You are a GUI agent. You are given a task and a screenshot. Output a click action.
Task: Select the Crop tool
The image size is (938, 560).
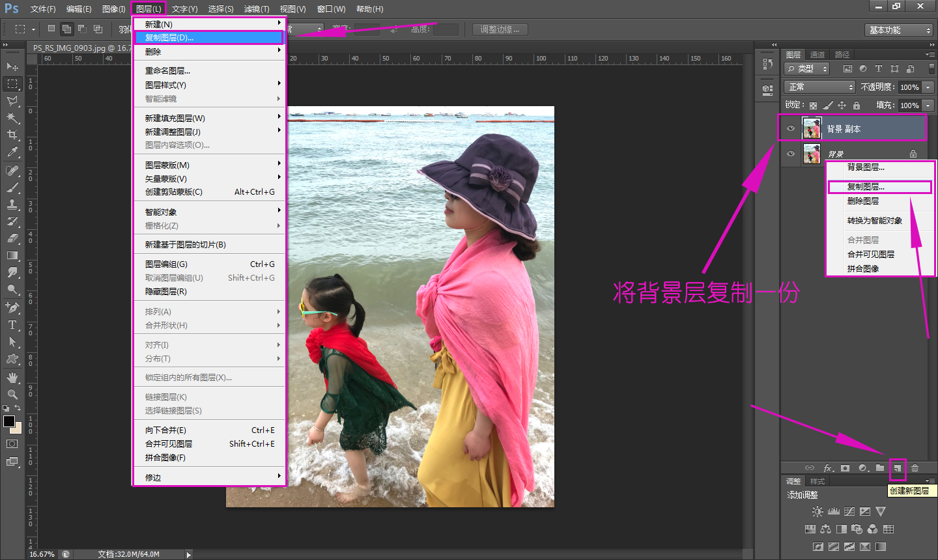pyautogui.click(x=12, y=135)
